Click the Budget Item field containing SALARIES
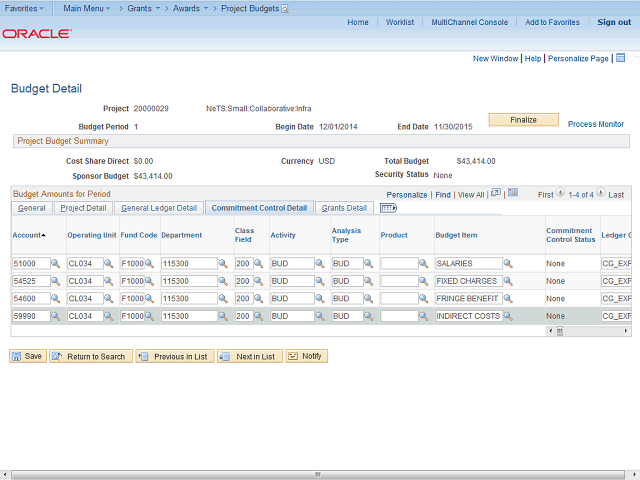The width and height of the screenshot is (640, 480). [469, 263]
